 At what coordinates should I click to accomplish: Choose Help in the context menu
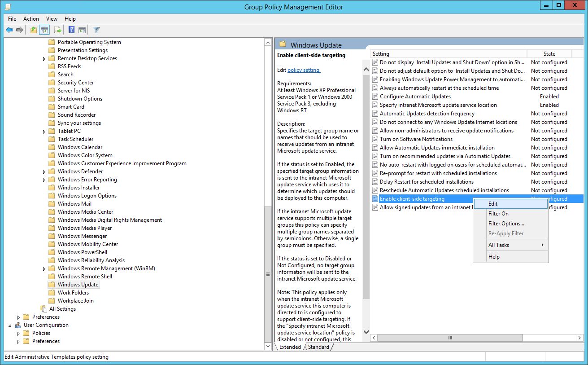[511, 257]
